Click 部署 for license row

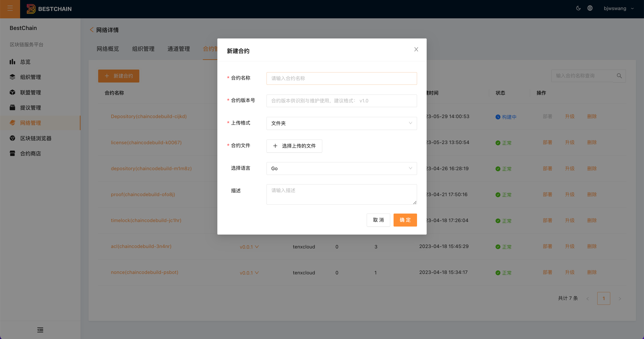click(x=547, y=142)
